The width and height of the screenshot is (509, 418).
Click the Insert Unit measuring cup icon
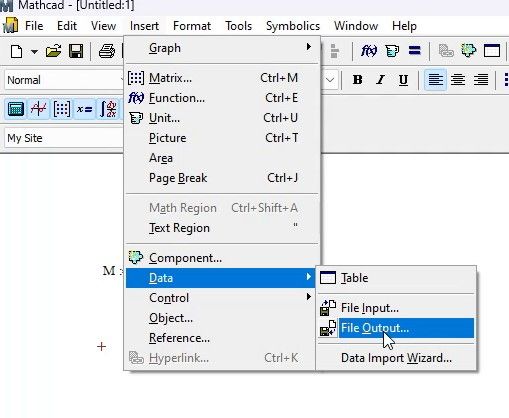tap(392, 51)
